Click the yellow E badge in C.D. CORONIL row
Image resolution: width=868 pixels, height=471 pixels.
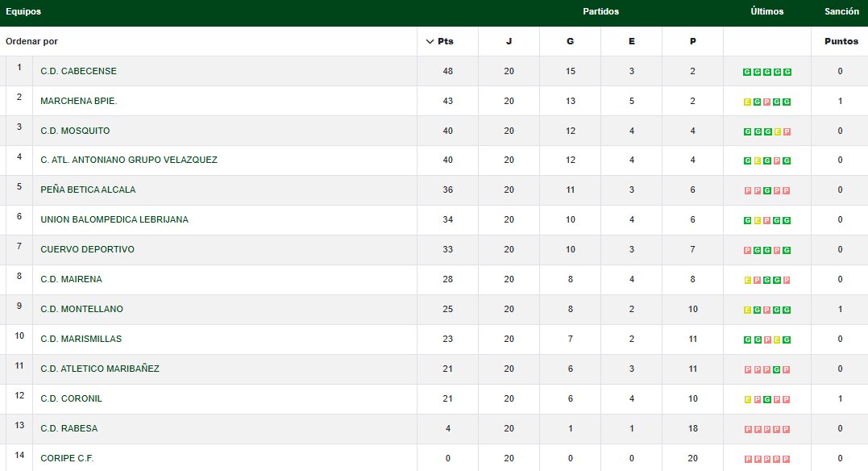pos(747,400)
